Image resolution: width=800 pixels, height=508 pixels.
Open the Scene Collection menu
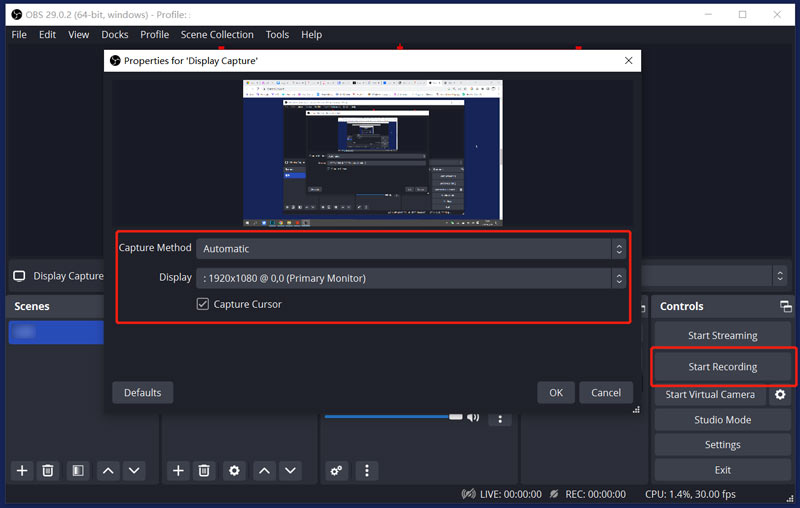click(x=217, y=34)
